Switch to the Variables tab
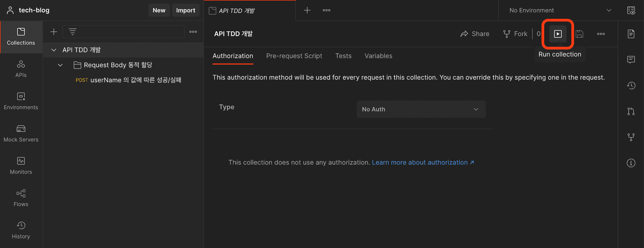Viewport: 644px width, 248px height. (378, 56)
